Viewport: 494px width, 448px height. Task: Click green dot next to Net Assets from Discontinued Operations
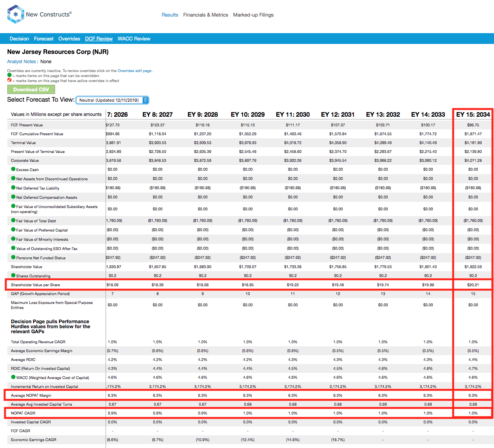pos(13,178)
